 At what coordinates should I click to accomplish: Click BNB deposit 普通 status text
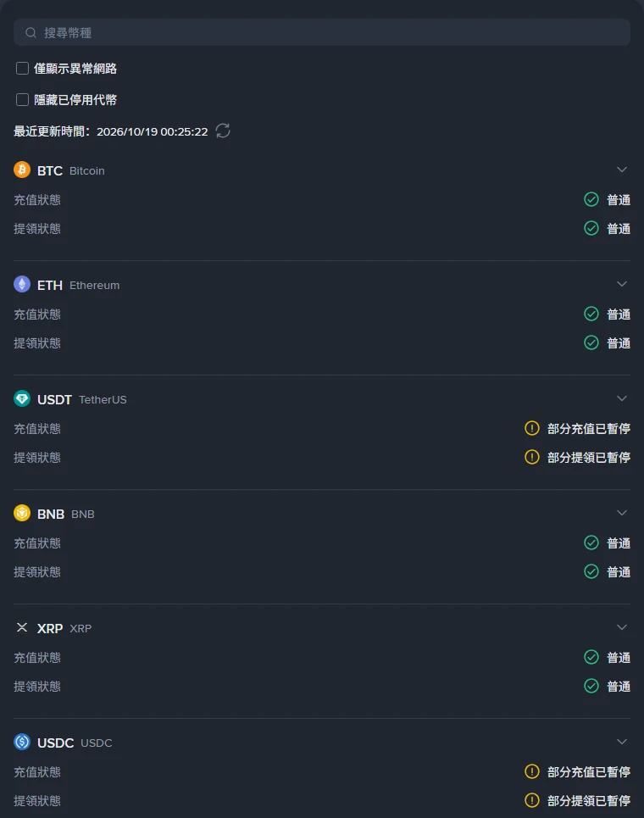619,543
